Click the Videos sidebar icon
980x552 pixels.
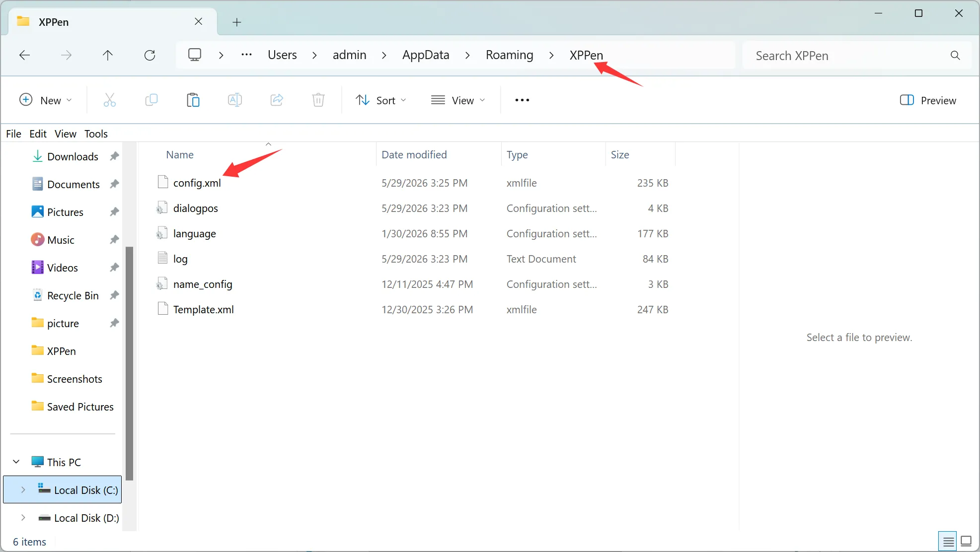38,268
